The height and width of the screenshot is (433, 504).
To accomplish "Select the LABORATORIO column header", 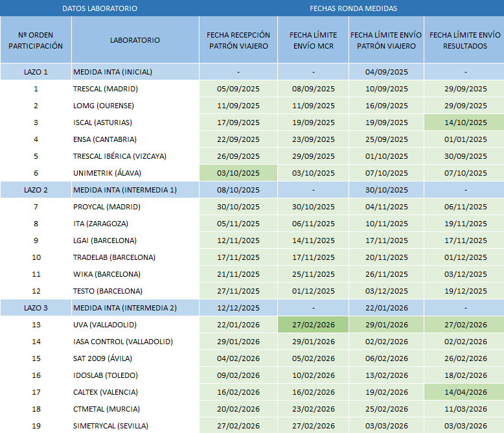I will pos(135,40).
